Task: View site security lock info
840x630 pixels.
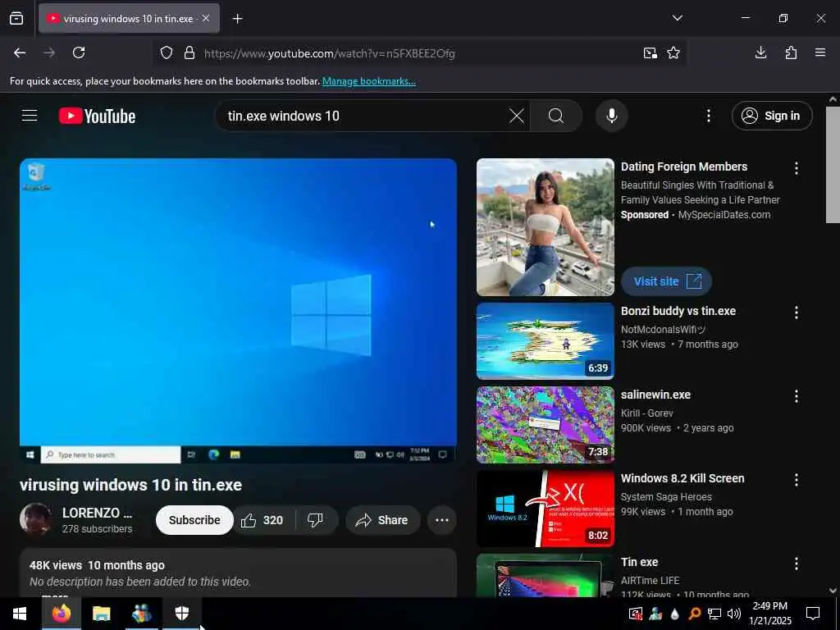Action: pos(189,53)
